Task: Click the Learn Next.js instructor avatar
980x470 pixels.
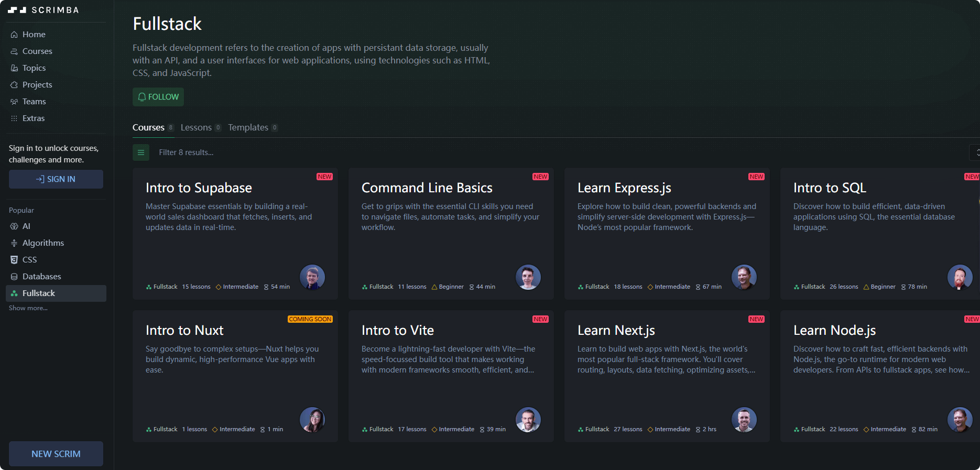Action: click(x=744, y=420)
